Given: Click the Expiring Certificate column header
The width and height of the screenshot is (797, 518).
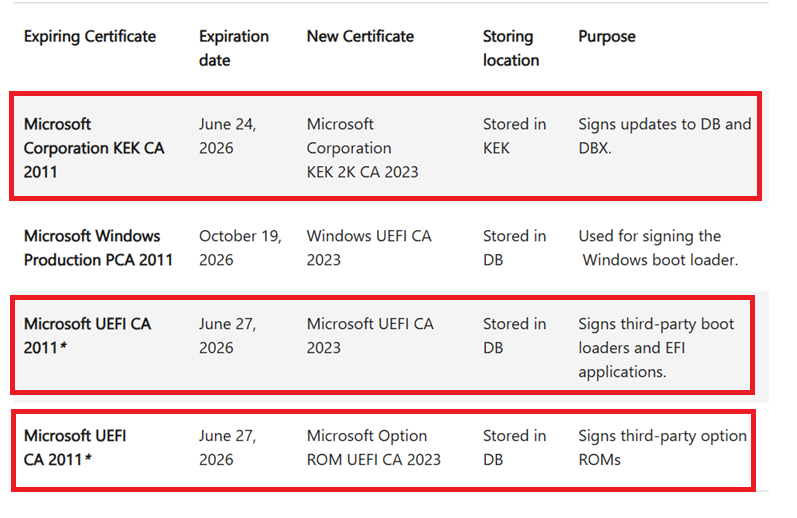Looking at the screenshot, I should point(90,37).
